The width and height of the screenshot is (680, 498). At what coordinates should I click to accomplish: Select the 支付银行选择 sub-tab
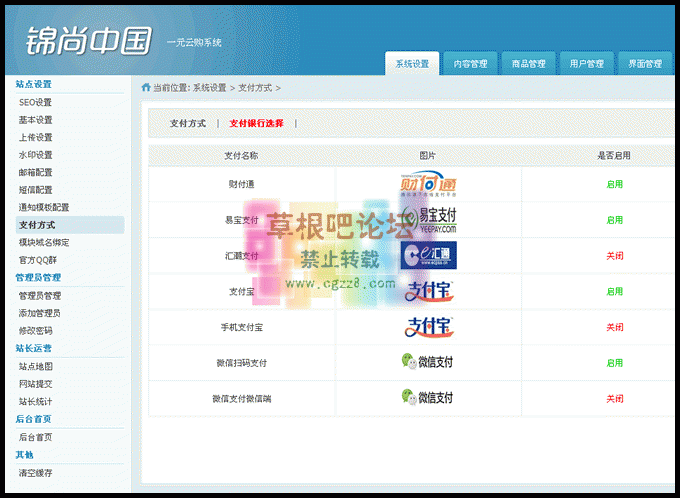256,123
